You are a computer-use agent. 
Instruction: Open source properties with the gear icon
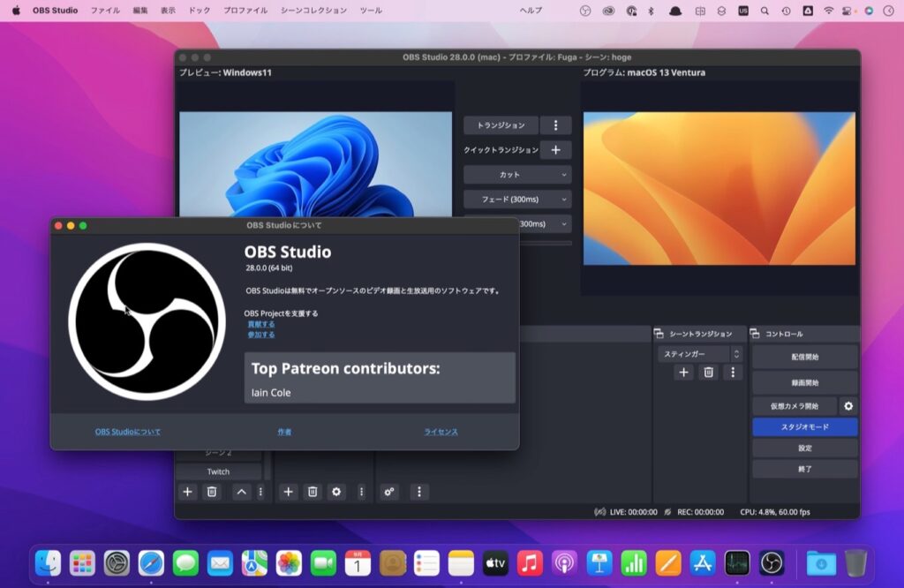337,492
